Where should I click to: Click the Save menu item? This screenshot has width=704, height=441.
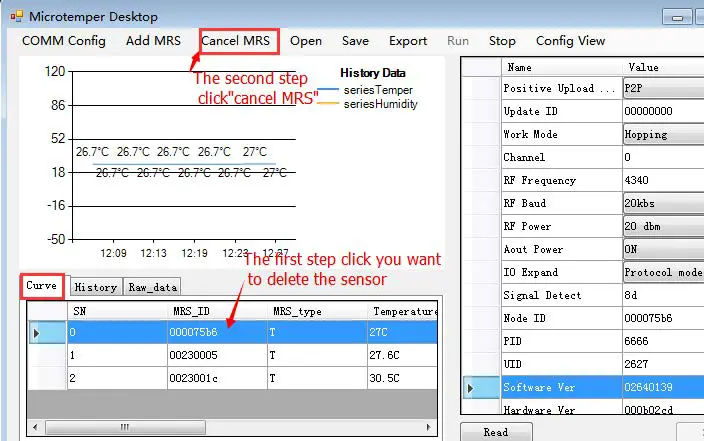355,41
